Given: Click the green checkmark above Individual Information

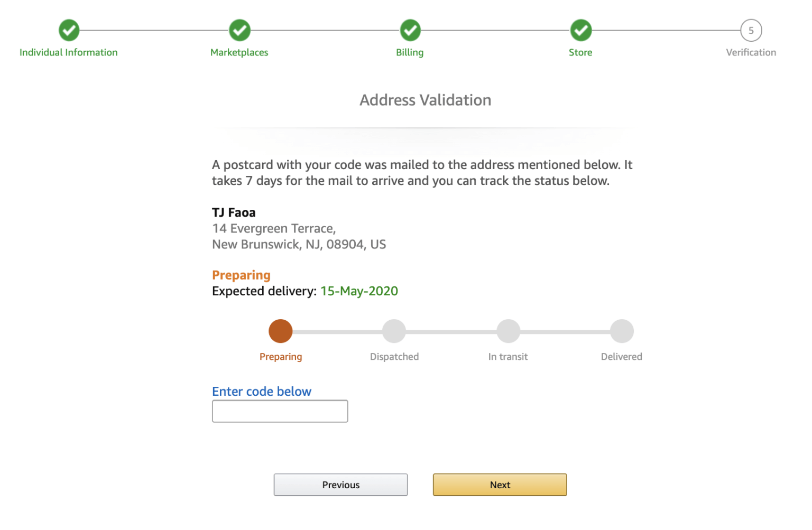Looking at the screenshot, I should point(69,30).
